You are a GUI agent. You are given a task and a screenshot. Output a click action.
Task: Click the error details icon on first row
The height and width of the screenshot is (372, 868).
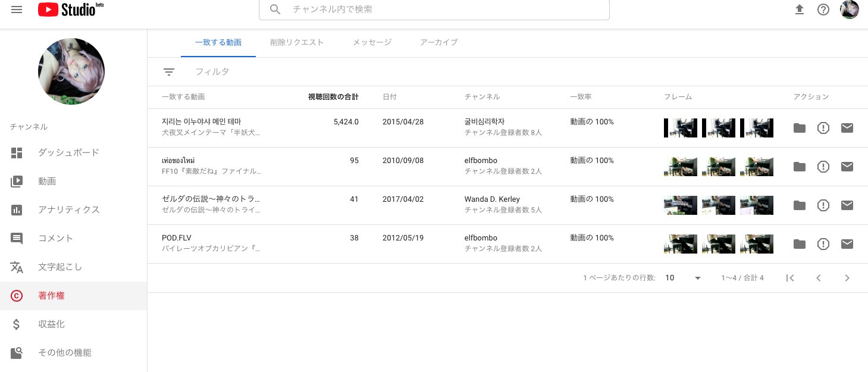pos(823,128)
